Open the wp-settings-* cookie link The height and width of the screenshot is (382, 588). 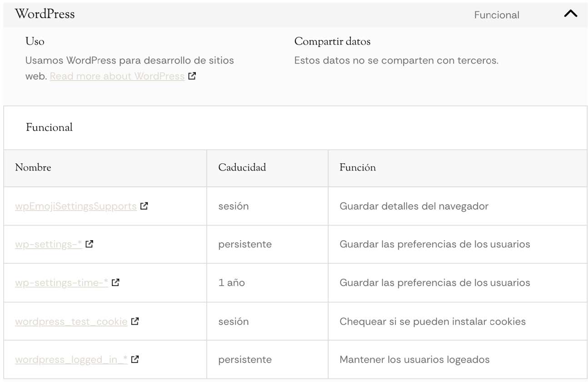(48, 245)
